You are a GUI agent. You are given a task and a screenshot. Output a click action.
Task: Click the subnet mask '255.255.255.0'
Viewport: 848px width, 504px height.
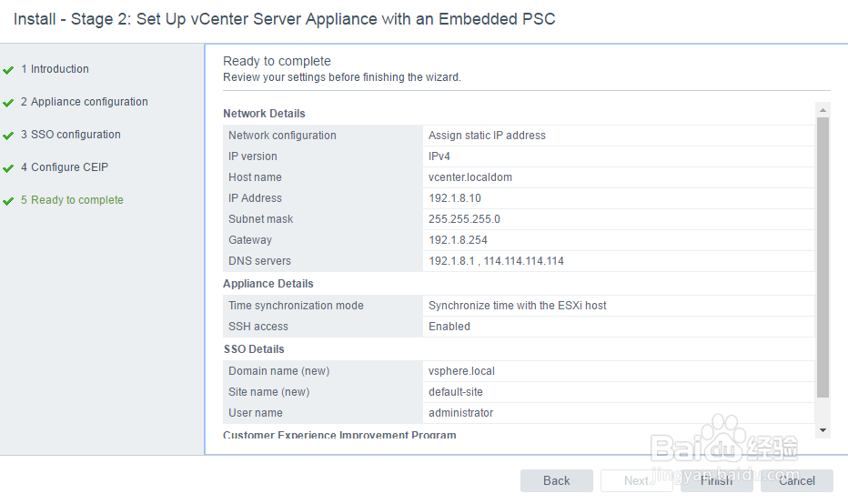pos(464,219)
